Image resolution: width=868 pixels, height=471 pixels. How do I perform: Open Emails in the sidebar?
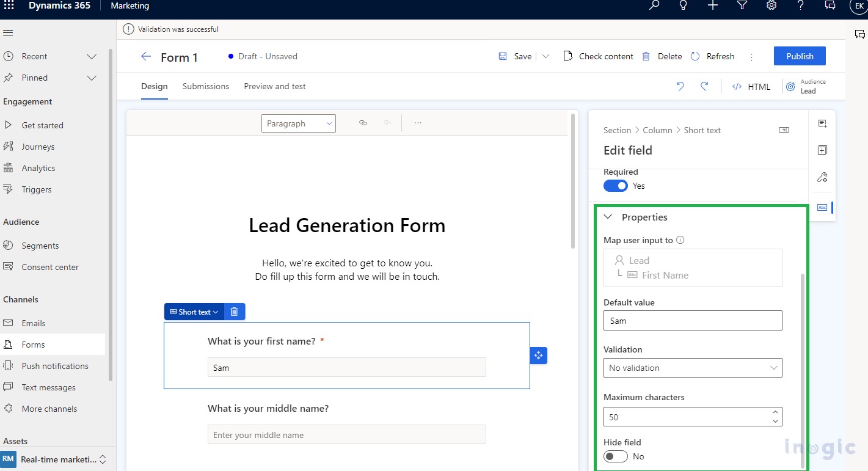(x=34, y=323)
